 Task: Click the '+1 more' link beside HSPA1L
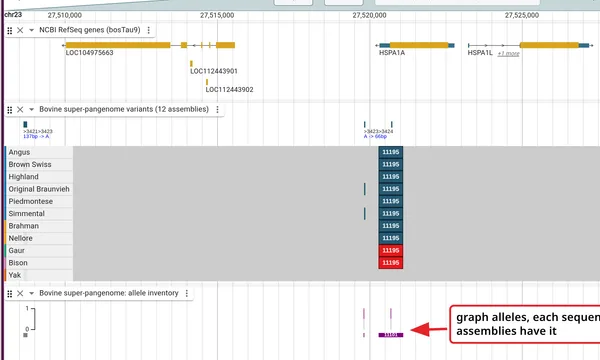pyautogui.click(x=509, y=54)
